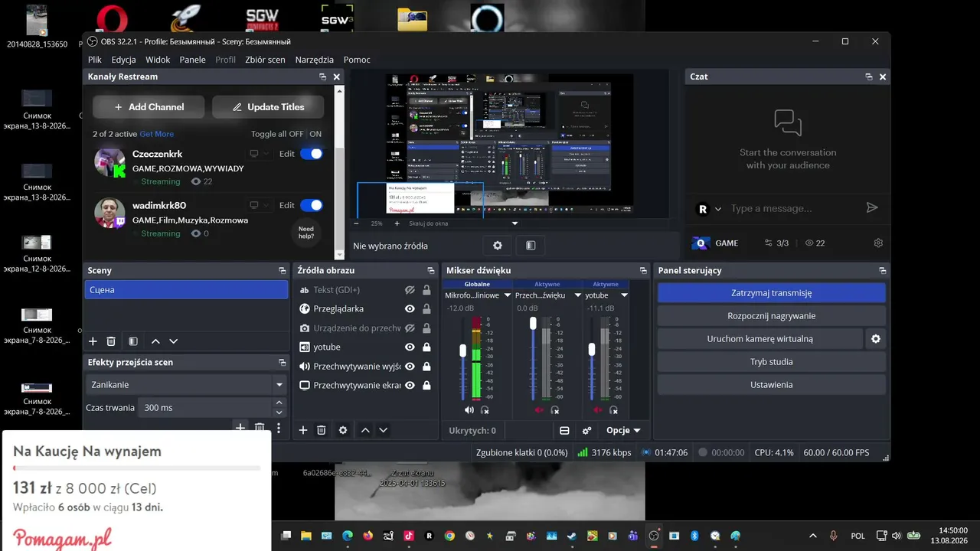
Task: Expand the Mikrofon channel options arrow
Action: pyautogui.click(x=507, y=295)
